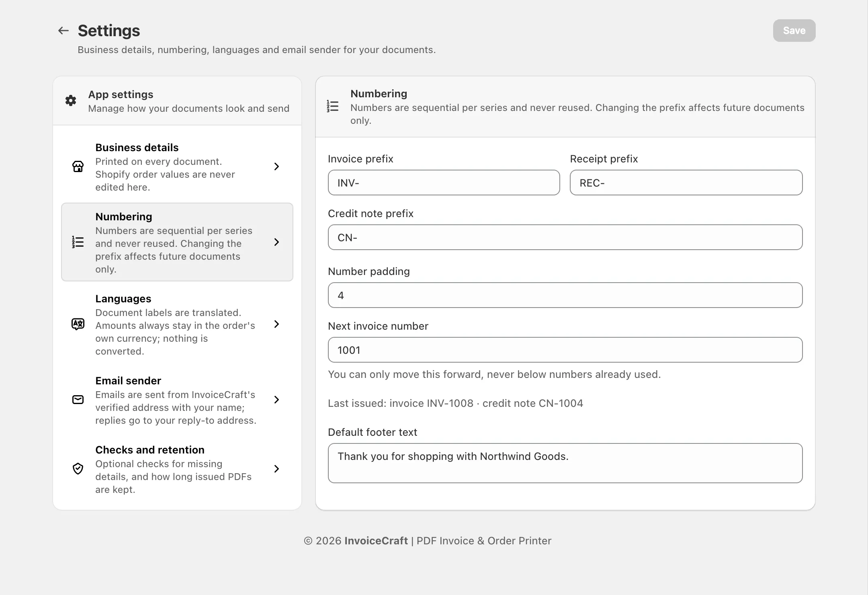Screen dimensions: 868x595
Task: Click the back arrow beside Settings
Action: point(63,31)
